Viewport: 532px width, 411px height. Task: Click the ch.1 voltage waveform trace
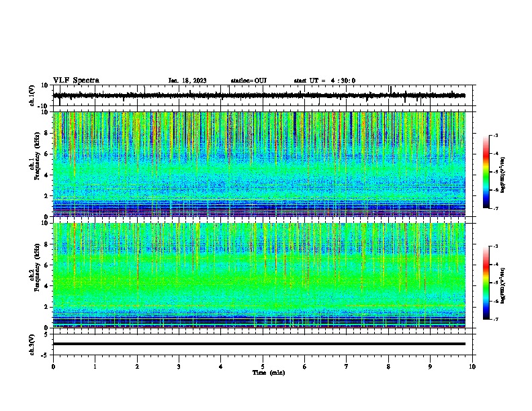(259, 95)
